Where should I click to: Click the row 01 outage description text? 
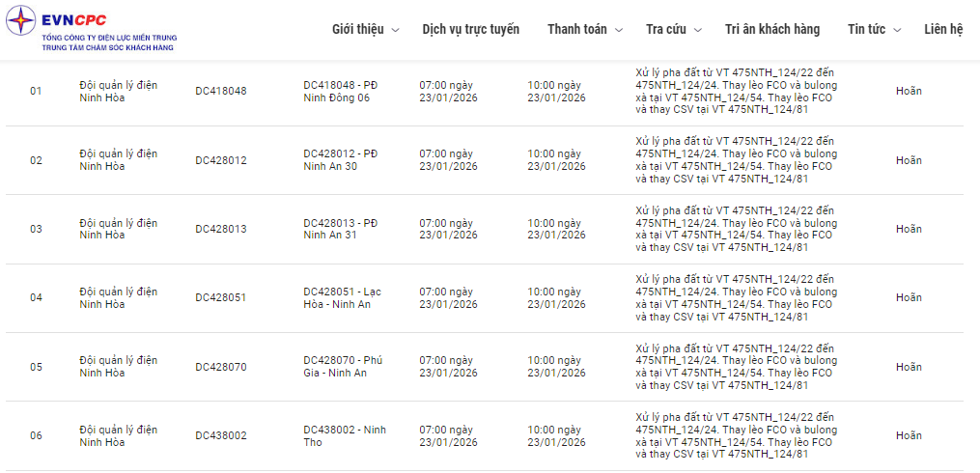(x=735, y=91)
